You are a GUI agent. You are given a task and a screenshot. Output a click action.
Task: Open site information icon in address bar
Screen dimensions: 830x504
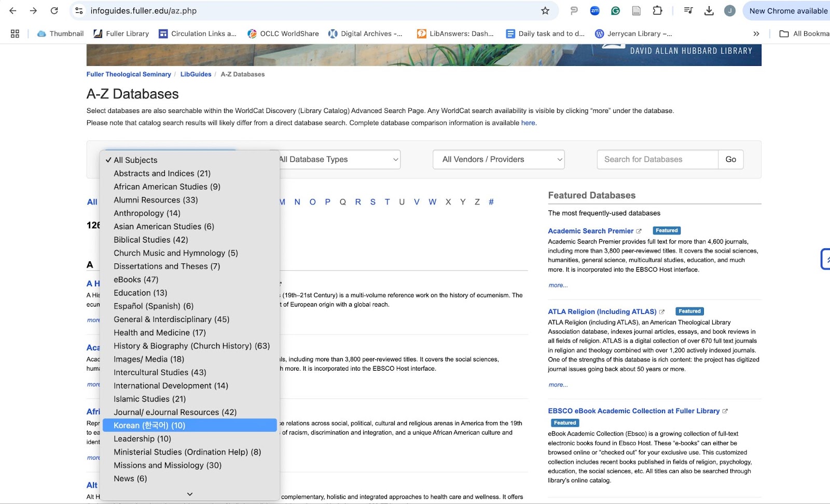point(79,11)
